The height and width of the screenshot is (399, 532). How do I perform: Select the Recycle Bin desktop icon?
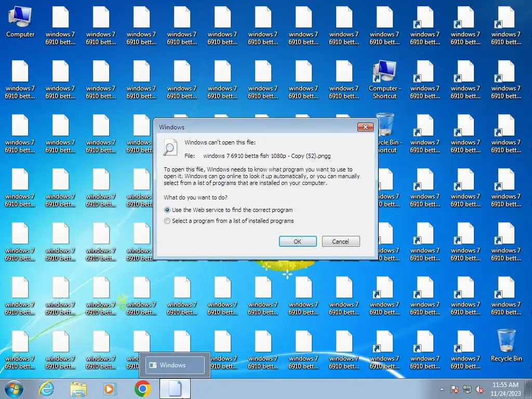506,345
